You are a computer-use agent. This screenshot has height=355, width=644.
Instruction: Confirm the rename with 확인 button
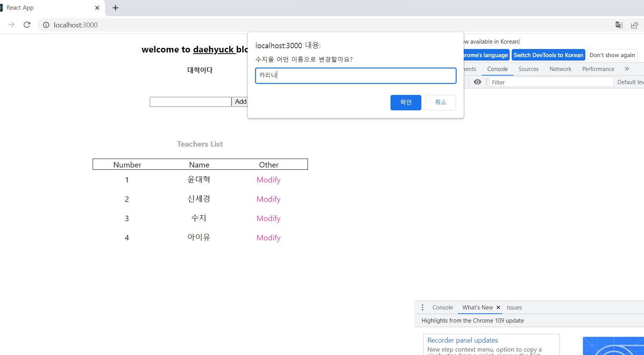click(x=406, y=102)
